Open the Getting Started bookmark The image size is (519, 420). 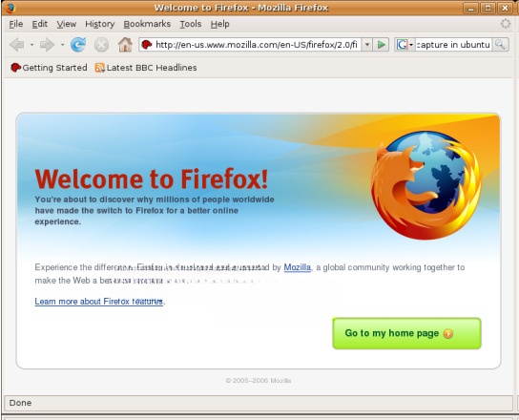49,68
